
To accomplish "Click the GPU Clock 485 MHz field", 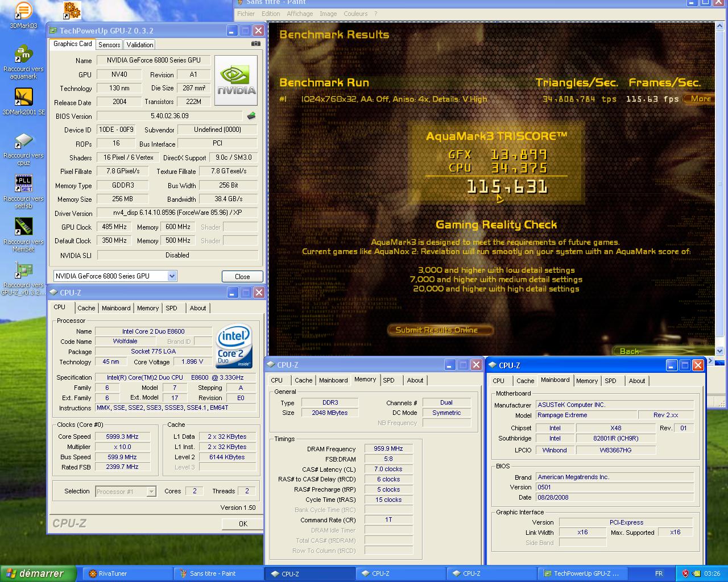I will click(115, 227).
